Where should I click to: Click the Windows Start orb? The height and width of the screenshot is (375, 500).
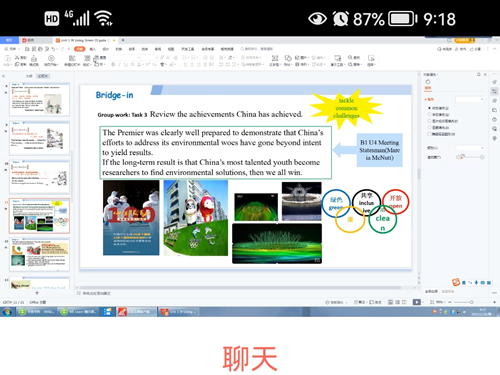coord(7,312)
